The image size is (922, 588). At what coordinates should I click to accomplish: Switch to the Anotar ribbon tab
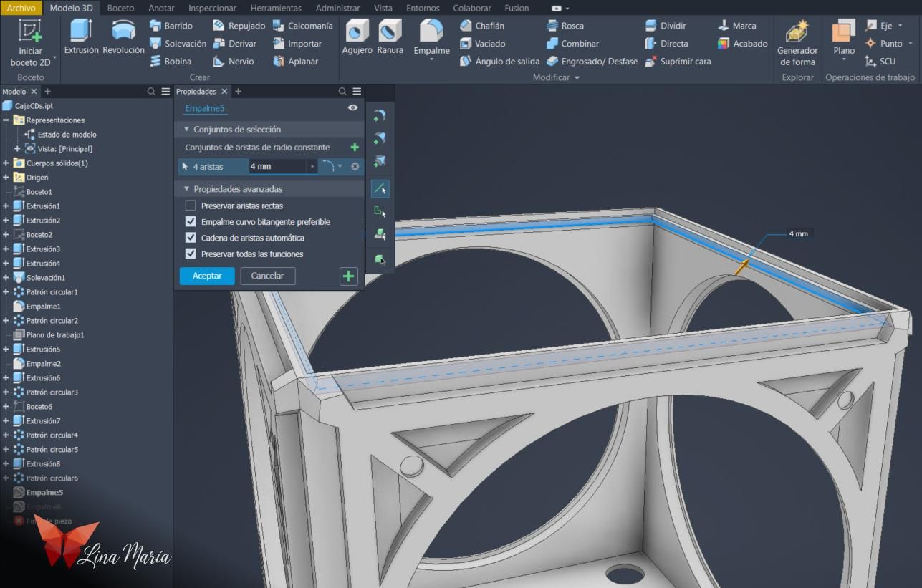(161, 8)
